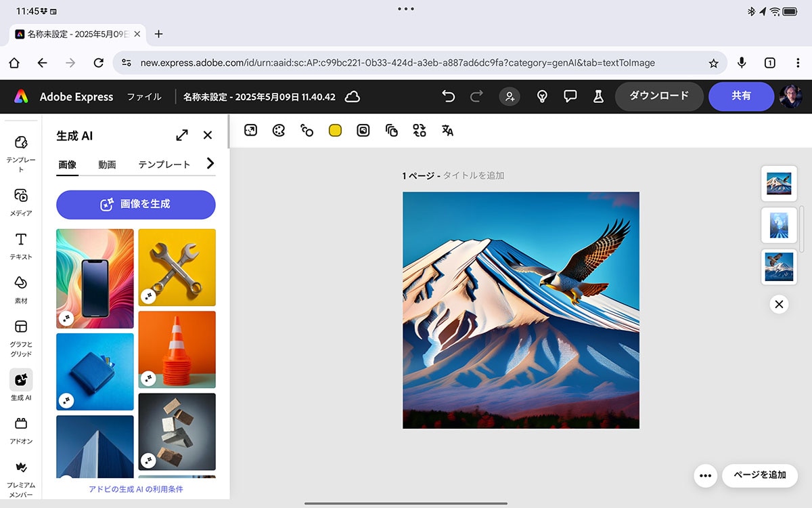Expand the 生成 AI panel to full screen

click(181, 135)
